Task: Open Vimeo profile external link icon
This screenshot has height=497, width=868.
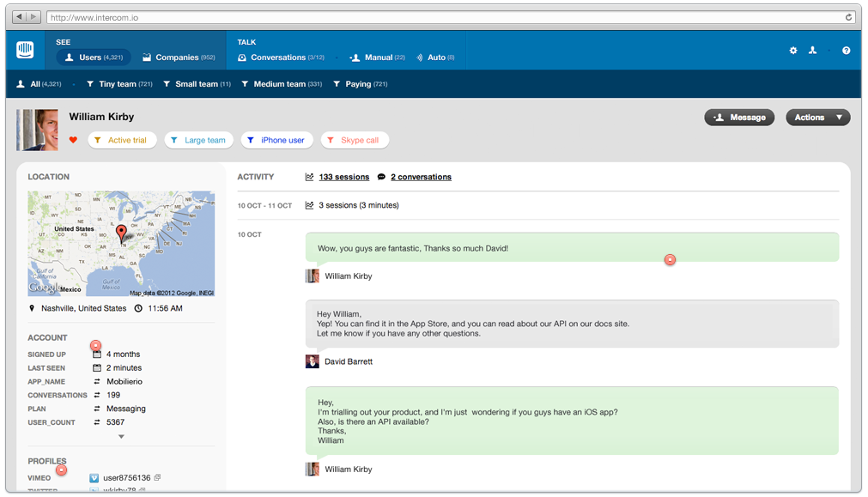Action: click(x=158, y=477)
